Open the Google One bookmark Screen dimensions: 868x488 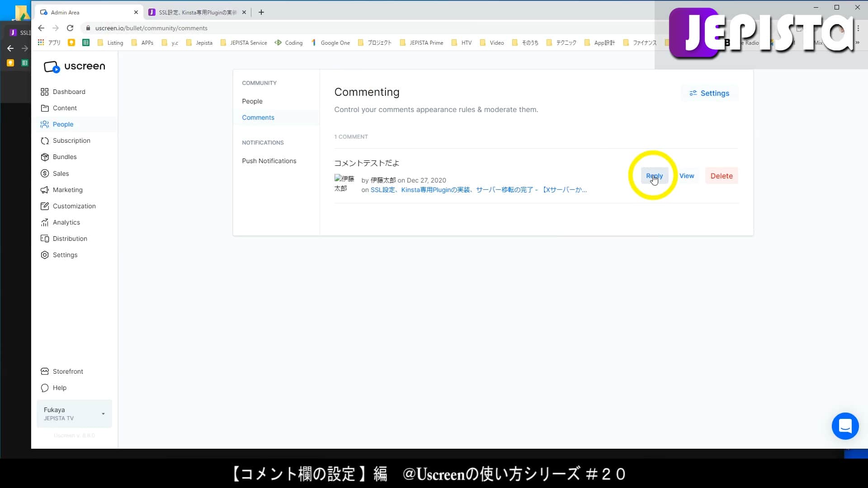[x=330, y=42]
